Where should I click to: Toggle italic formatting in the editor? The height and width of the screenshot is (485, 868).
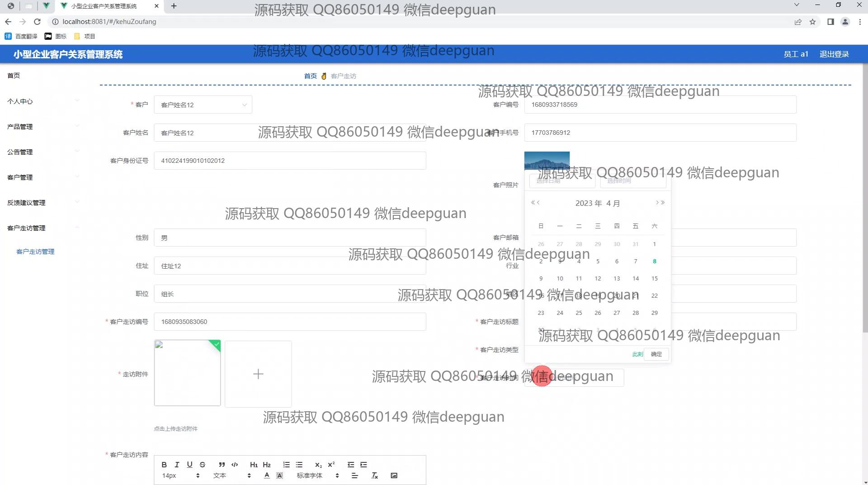tap(177, 465)
